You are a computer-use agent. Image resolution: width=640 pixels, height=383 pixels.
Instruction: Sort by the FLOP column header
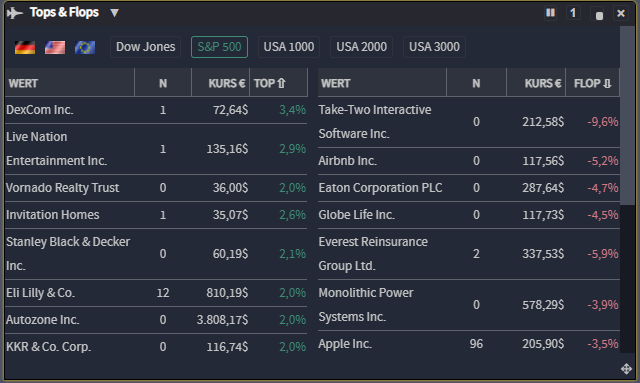click(x=593, y=83)
